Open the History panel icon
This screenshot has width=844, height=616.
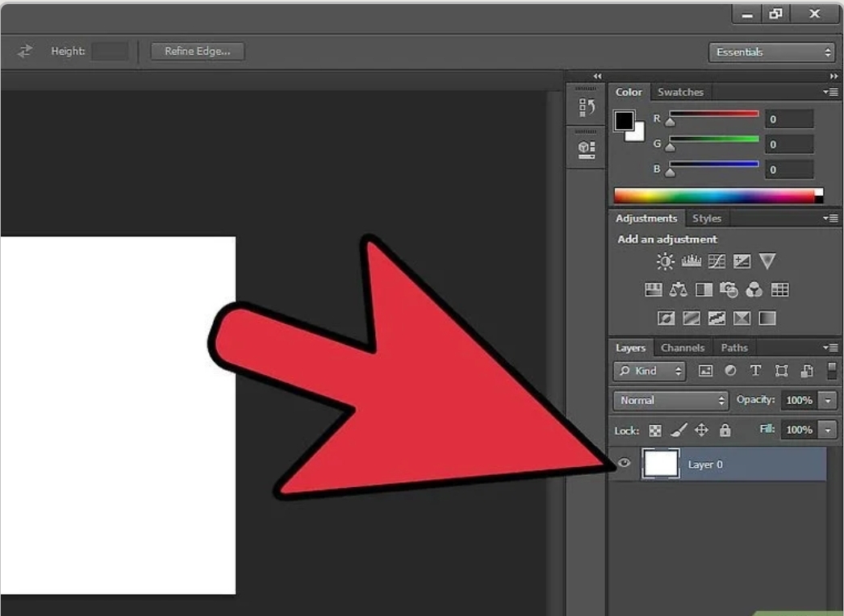pyautogui.click(x=586, y=107)
